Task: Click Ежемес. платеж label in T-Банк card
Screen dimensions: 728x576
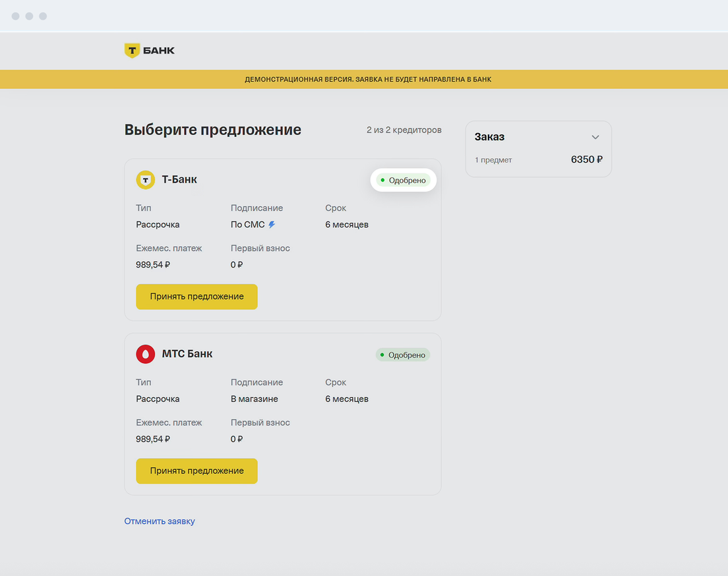Action: 169,248
